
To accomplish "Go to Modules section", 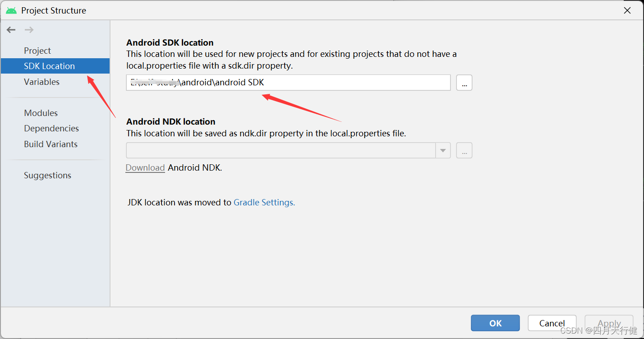I will click(x=41, y=113).
